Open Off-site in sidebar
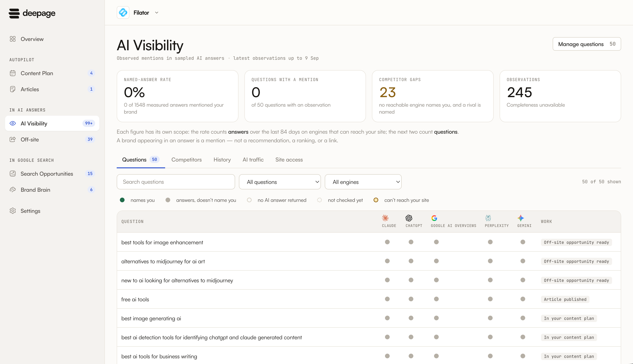 point(52,140)
